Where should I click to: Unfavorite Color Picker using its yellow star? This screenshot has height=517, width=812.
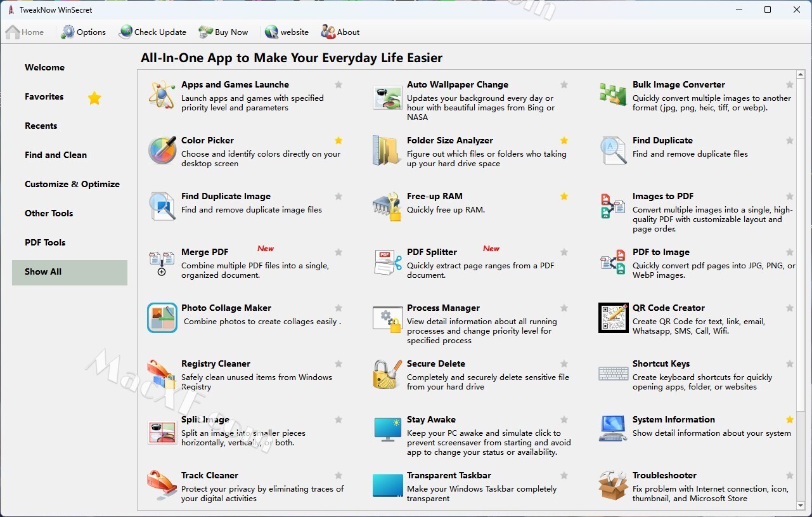pyautogui.click(x=338, y=140)
